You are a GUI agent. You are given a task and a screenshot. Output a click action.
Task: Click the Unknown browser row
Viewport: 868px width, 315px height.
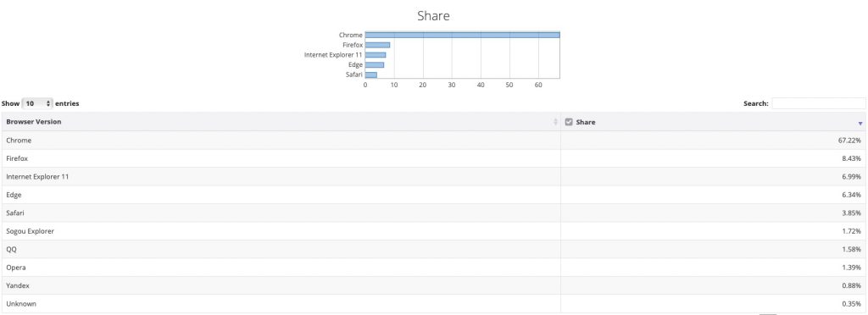tap(433, 304)
